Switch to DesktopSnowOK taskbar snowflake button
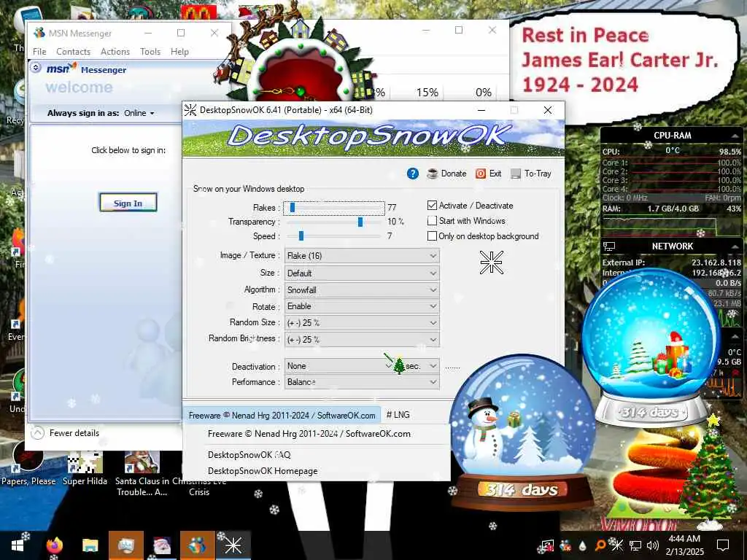Image resolution: width=747 pixels, height=560 pixels. (233, 545)
